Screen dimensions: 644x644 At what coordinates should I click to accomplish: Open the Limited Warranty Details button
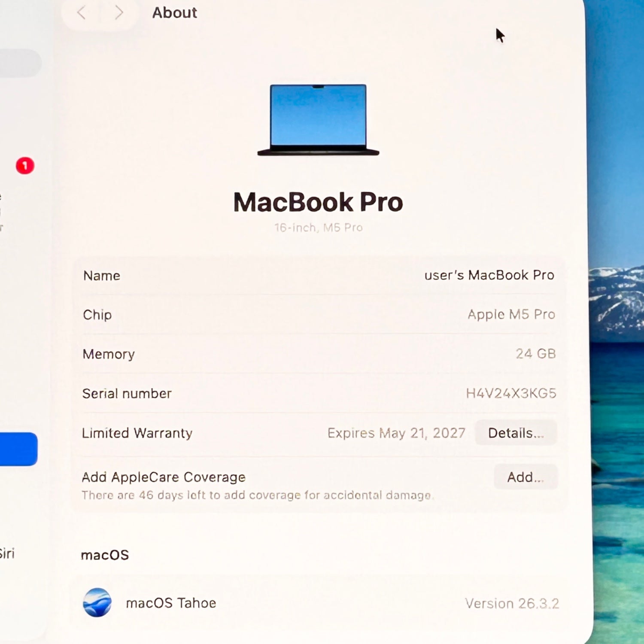coord(516,433)
